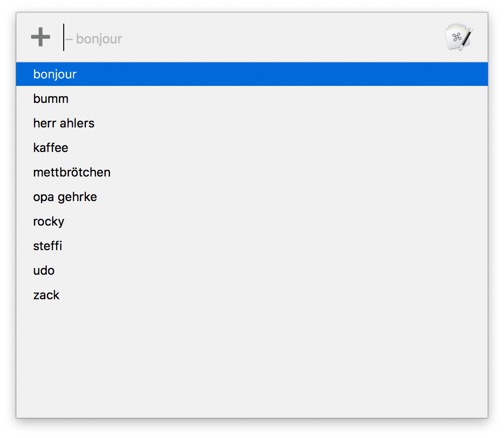Click empty area below zack entry
504x438 pixels.
point(252,362)
